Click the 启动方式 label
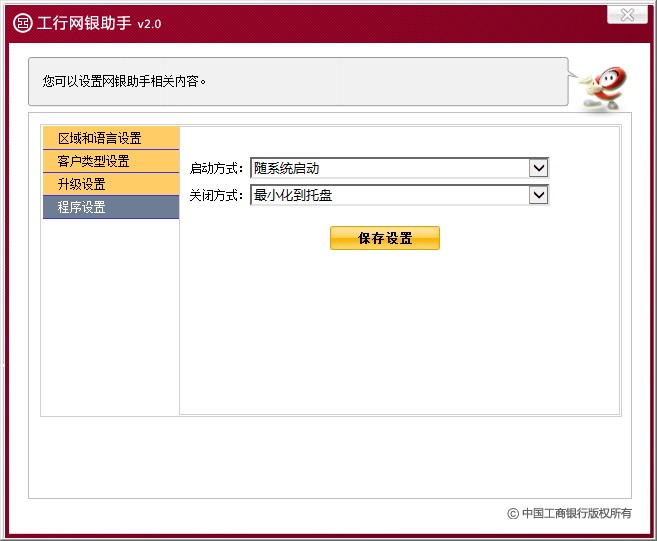657x541 pixels. (216, 168)
